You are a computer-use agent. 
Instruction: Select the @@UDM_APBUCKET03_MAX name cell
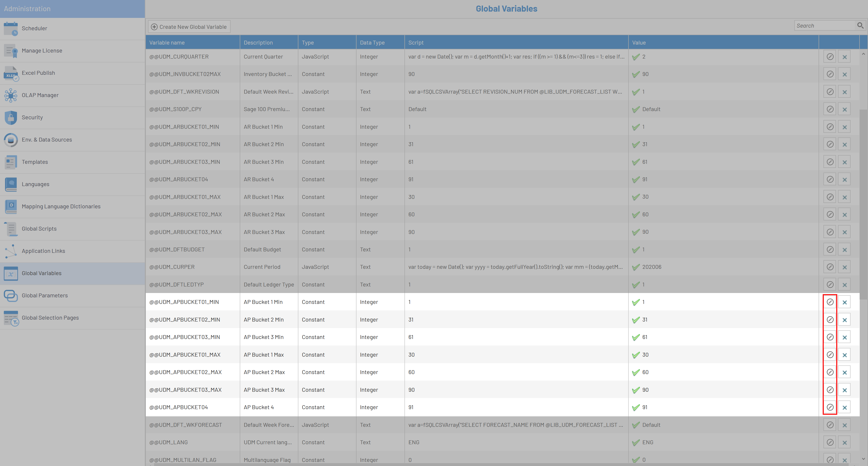pos(193,390)
